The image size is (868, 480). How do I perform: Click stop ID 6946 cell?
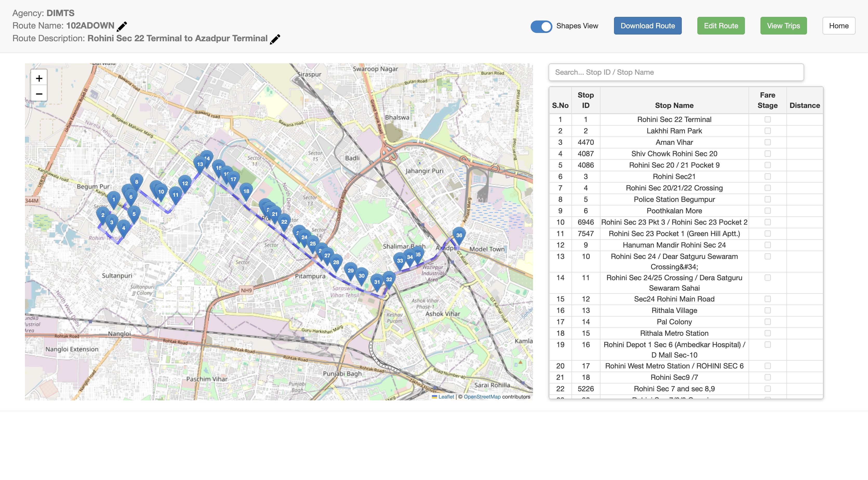click(586, 223)
